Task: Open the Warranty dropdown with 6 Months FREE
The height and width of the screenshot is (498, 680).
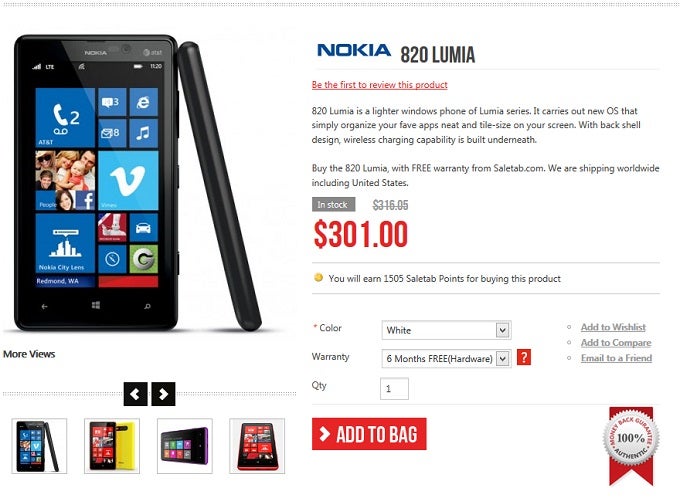Action: (446, 359)
